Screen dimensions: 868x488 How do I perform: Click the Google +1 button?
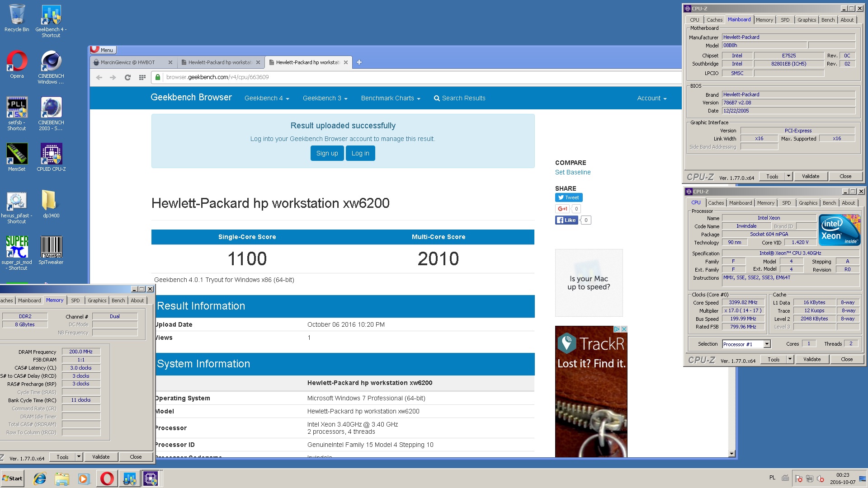click(x=562, y=209)
